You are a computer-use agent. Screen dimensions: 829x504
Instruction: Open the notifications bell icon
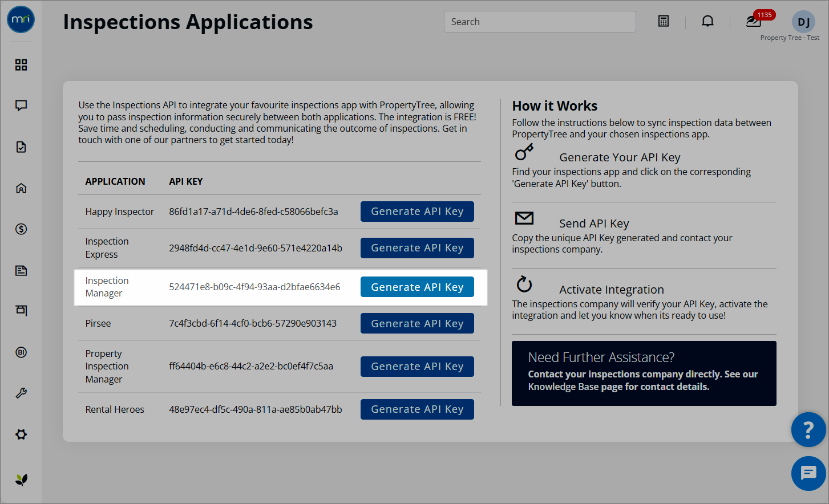(707, 21)
